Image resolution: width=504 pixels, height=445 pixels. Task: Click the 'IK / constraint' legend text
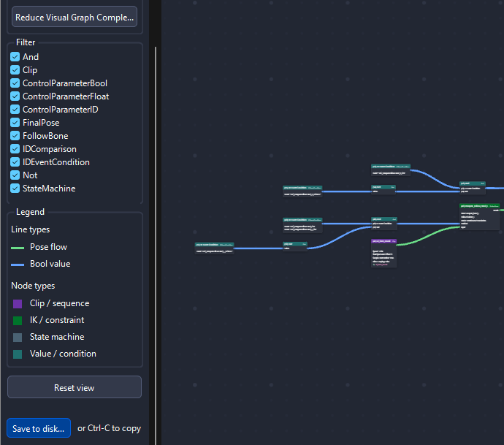click(x=57, y=320)
